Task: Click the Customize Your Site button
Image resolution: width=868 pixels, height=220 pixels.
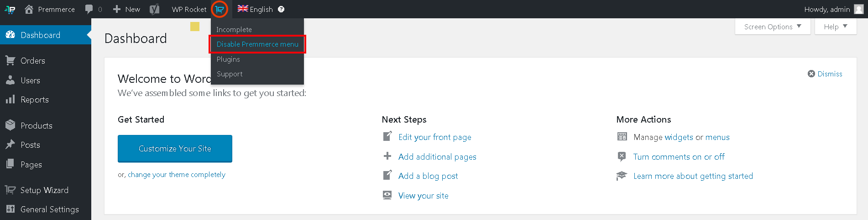Action: pyautogui.click(x=175, y=149)
